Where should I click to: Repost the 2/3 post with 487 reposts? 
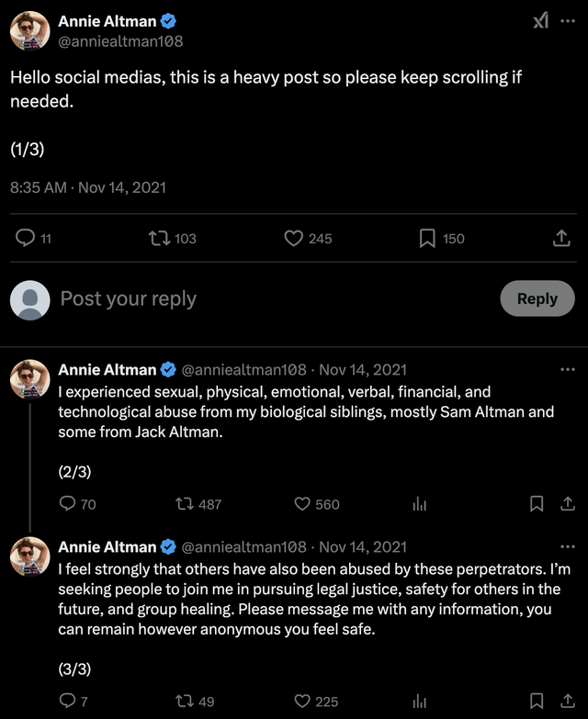click(x=184, y=503)
